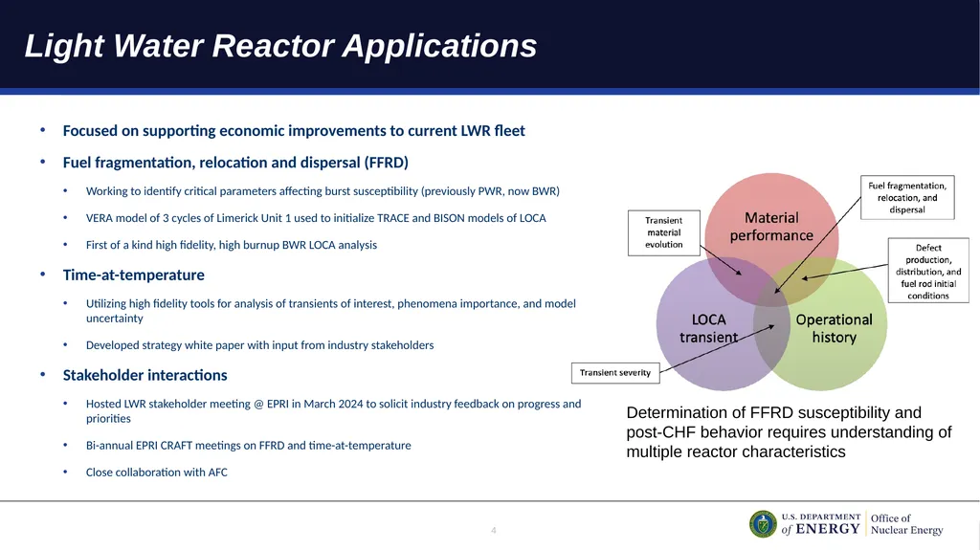
Task: Click 'VERA model of 3 cycles of Limerick' line
Action: 316,218
